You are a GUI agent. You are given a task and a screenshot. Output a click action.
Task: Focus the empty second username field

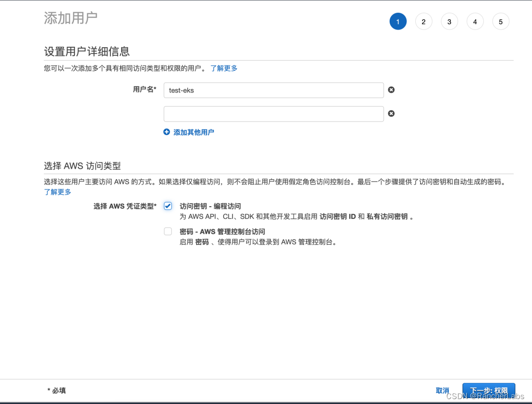(x=274, y=114)
